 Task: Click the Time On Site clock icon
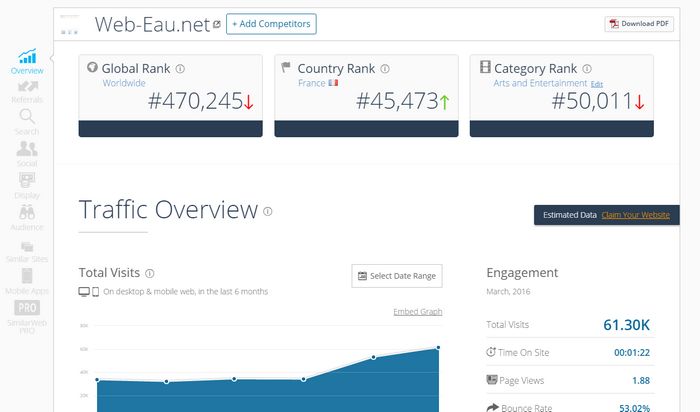click(x=491, y=352)
